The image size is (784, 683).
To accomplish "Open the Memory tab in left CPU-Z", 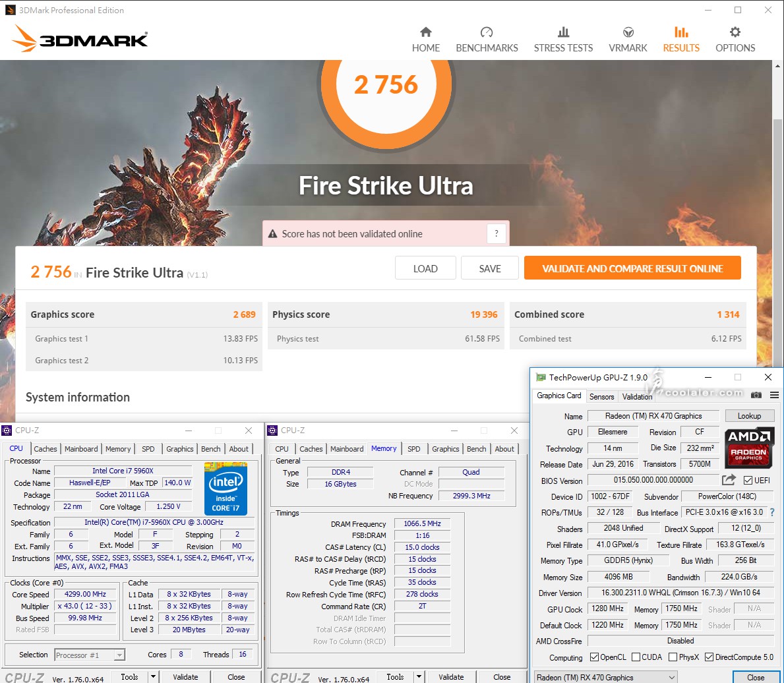I will click(118, 449).
